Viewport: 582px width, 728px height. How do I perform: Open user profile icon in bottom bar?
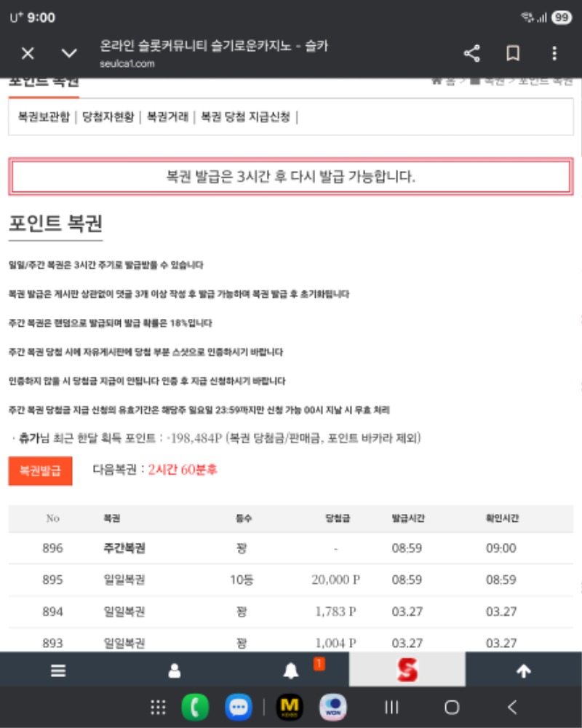(x=175, y=671)
